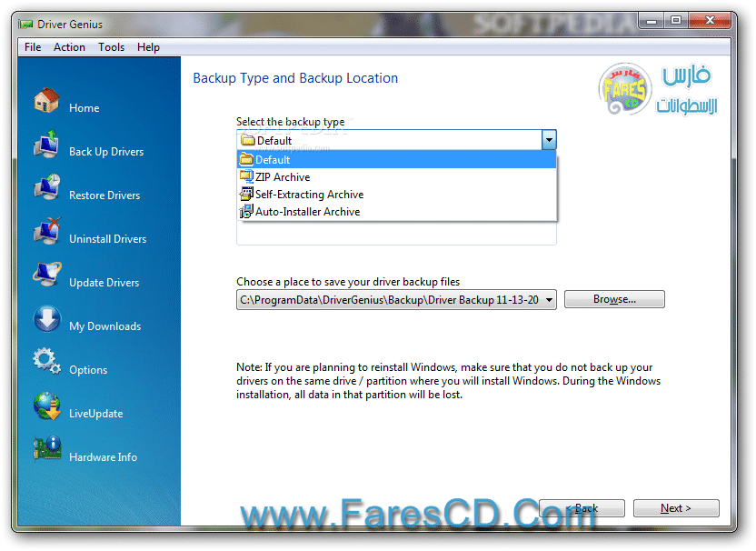
Task: Click the My Downloads blue arrow icon
Action: click(46, 318)
